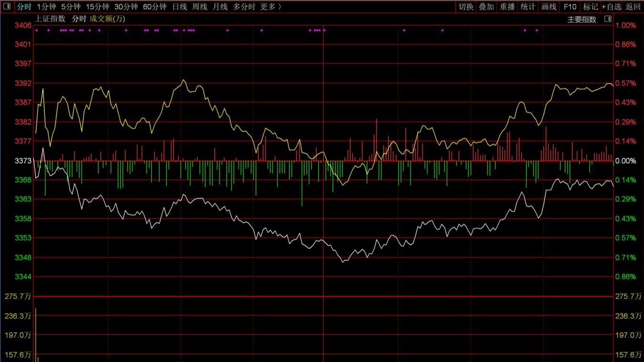Toggle the sidebar panel icon beside 分时 tab
The width and height of the screenshot is (644, 362).
[7, 7]
